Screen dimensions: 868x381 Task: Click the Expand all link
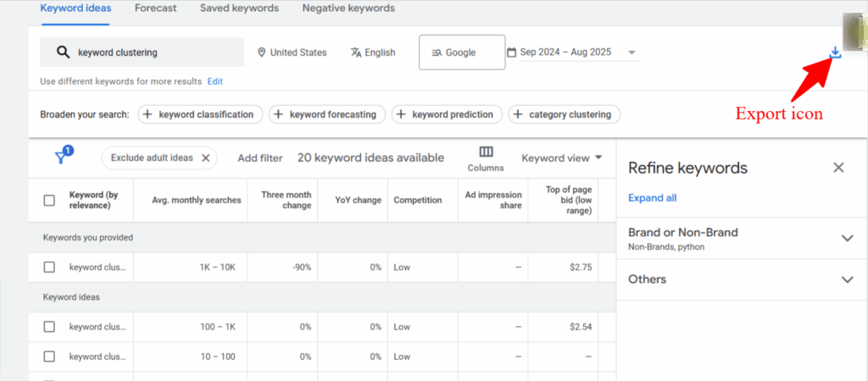[x=652, y=198]
